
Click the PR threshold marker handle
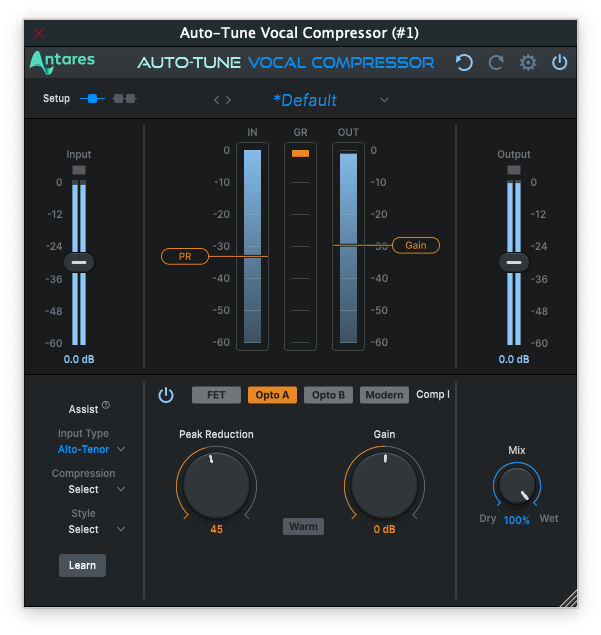(185, 256)
